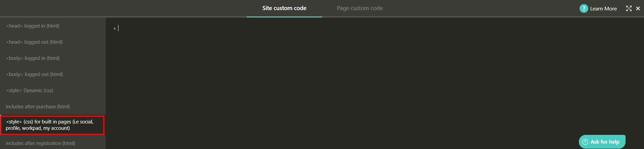Click the line number 1 gutter

pos(114,29)
